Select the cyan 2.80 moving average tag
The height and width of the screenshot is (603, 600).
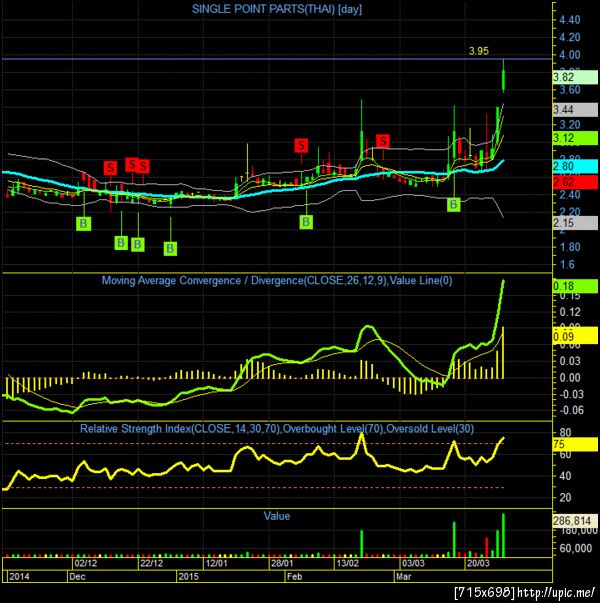click(x=575, y=166)
